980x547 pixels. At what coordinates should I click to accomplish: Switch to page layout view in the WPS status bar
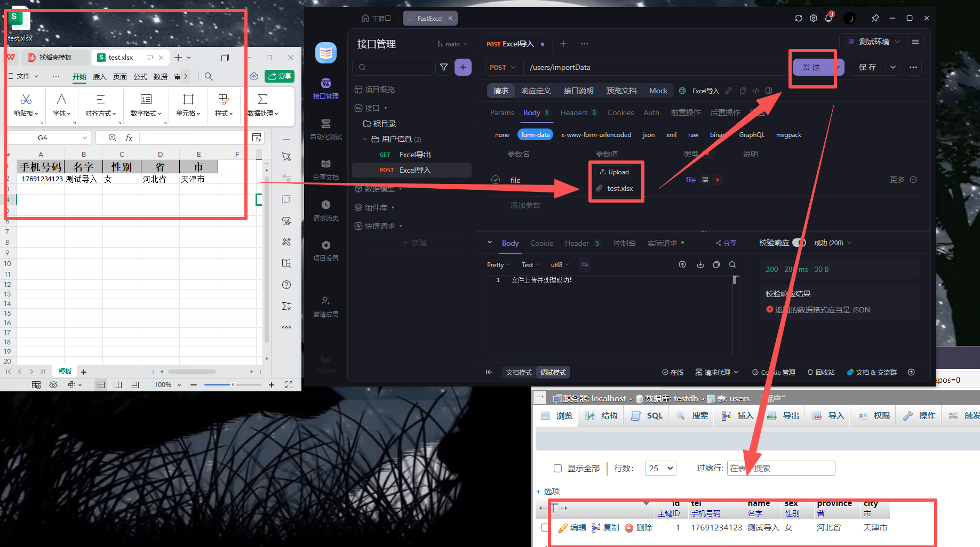pyautogui.click(x=118, y=385)
